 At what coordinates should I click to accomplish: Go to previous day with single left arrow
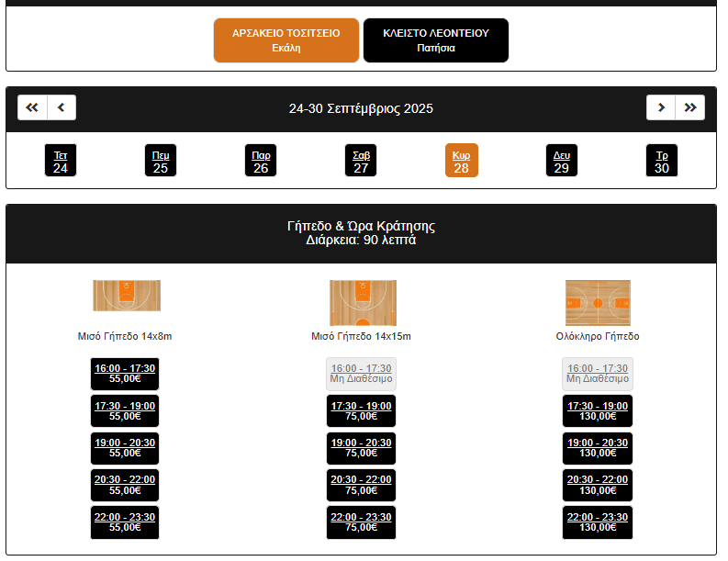pyautogui.click(x=62, y=107)
